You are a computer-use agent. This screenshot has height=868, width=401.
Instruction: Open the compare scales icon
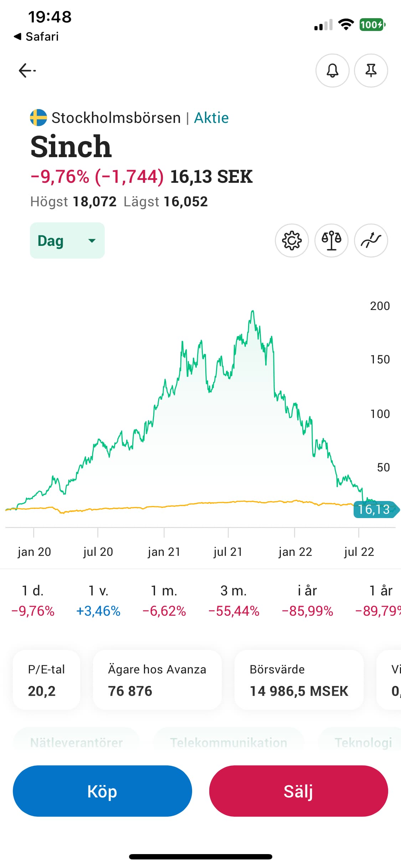tap(331, 241)
